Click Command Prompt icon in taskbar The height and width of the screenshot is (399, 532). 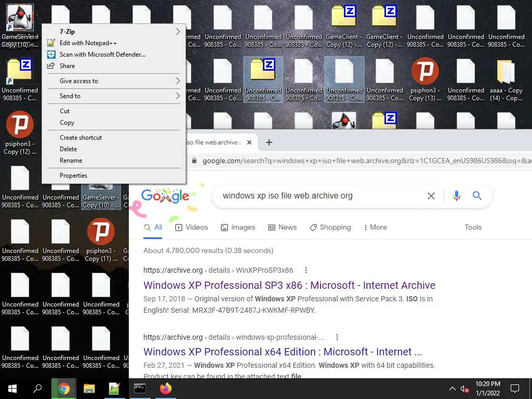point(139,389)
